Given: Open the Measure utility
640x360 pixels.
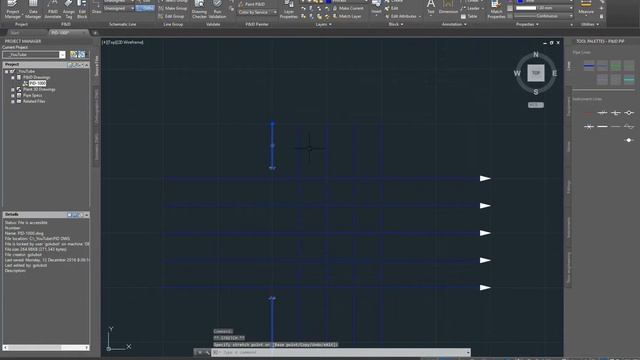Looking at the screenshot, I should [x=586, y=7].
